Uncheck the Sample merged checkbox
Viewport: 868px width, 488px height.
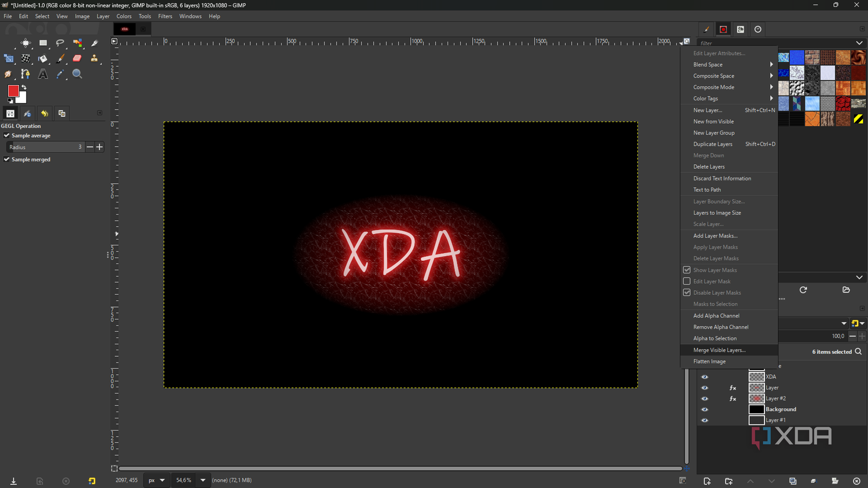click(x=7, y=159)
